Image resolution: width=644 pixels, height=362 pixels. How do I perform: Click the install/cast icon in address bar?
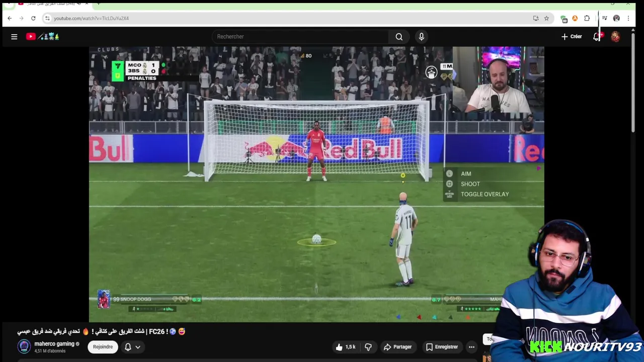click(x=536, y=18)
